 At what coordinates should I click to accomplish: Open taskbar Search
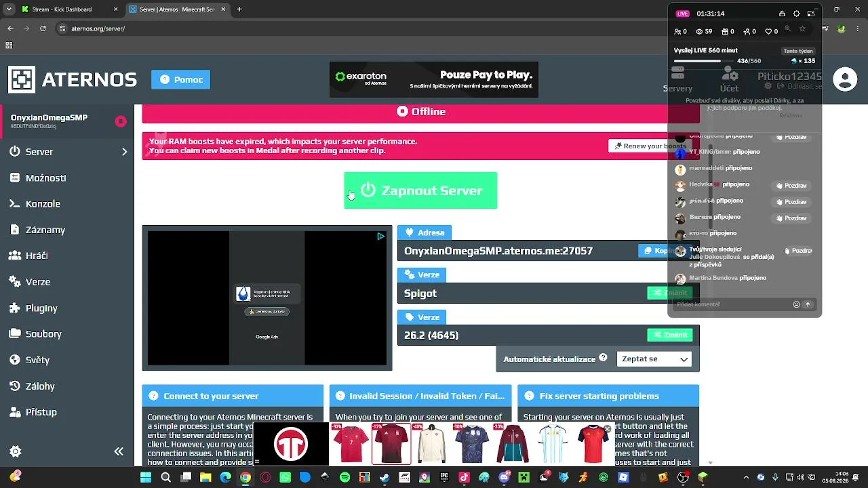point(165,477)
